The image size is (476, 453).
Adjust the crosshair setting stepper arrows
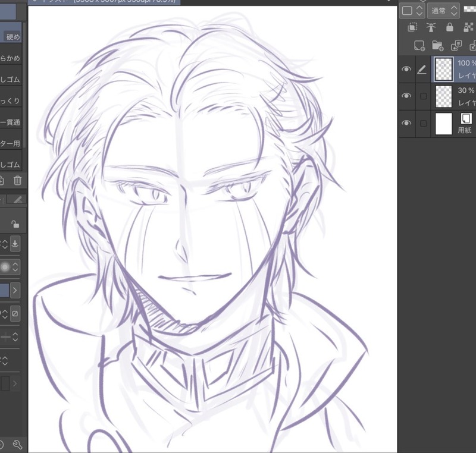15,337
